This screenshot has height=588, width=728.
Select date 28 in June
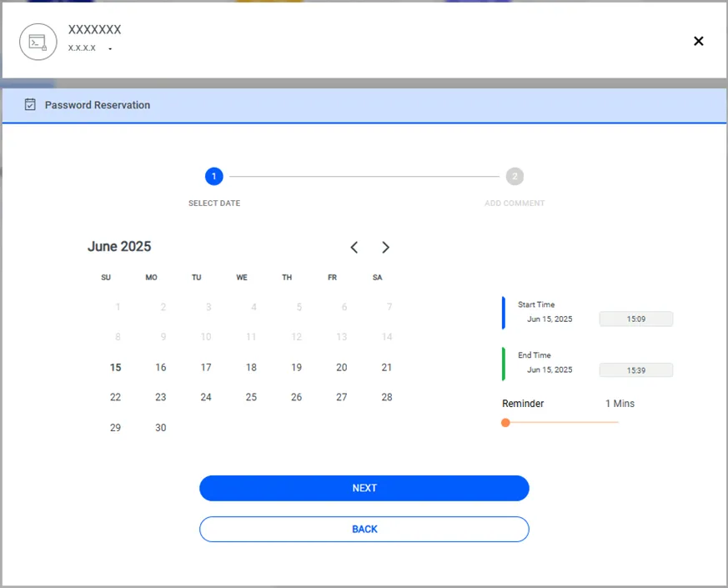(387, 397)
